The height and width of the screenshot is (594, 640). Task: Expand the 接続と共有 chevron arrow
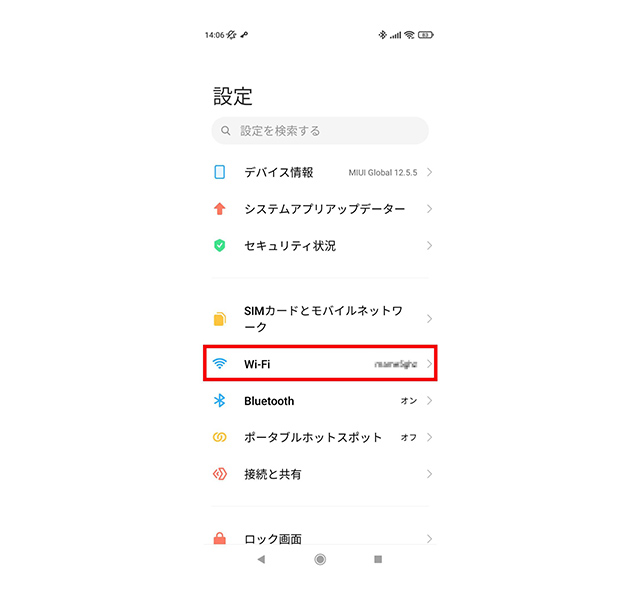click(x=429, y=474)
